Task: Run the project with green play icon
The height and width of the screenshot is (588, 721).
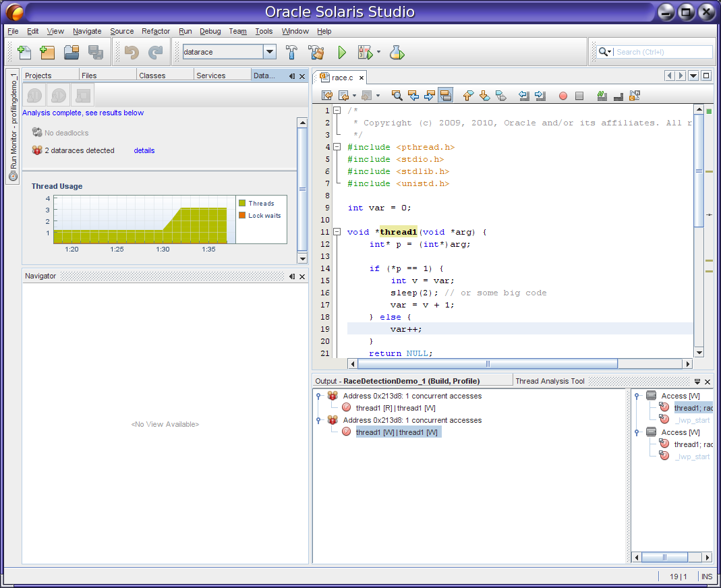Action: tap(342, 53)
